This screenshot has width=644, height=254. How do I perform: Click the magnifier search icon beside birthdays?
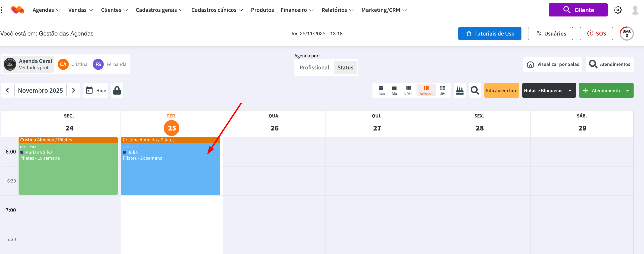point(475,90)
